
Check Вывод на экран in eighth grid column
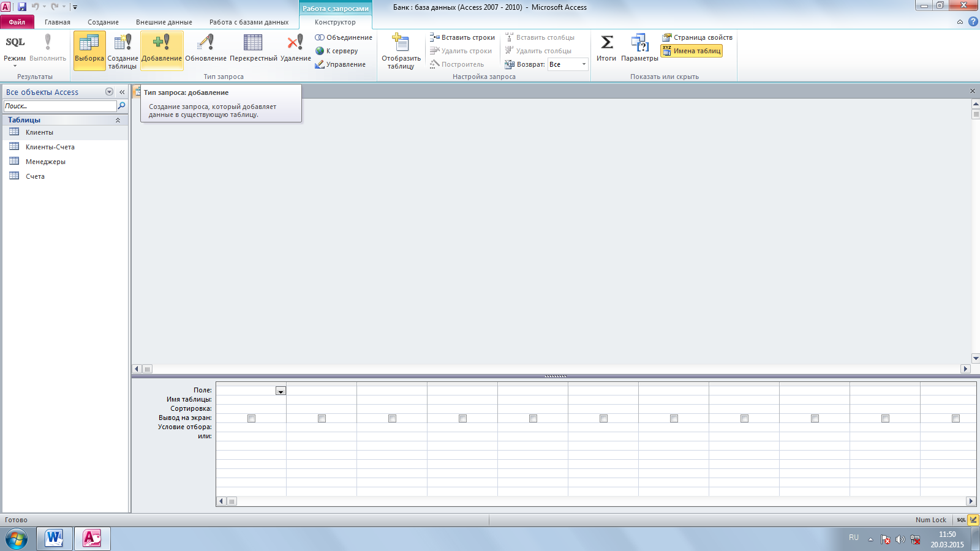744,419
